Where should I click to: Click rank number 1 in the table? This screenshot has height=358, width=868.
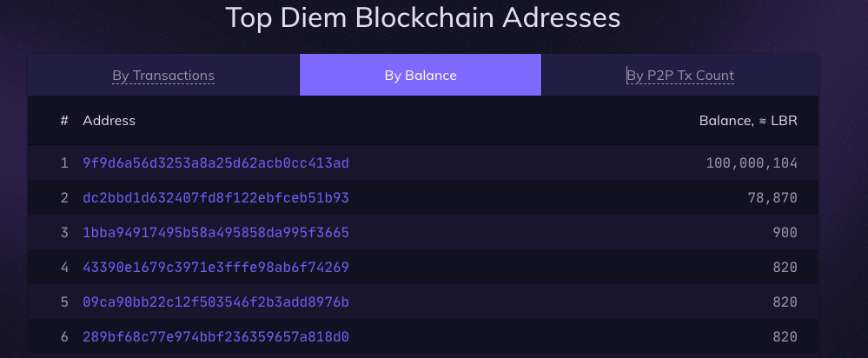click(x=64, y=163)
